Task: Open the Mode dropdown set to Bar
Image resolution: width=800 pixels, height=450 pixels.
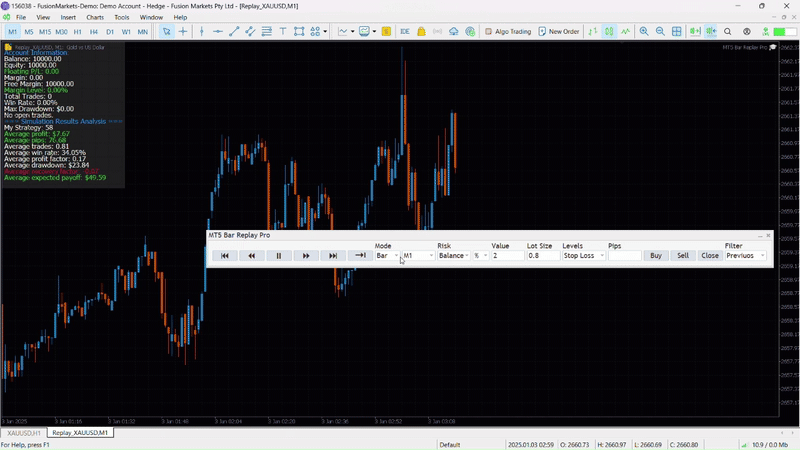Action: pos(387,256)
